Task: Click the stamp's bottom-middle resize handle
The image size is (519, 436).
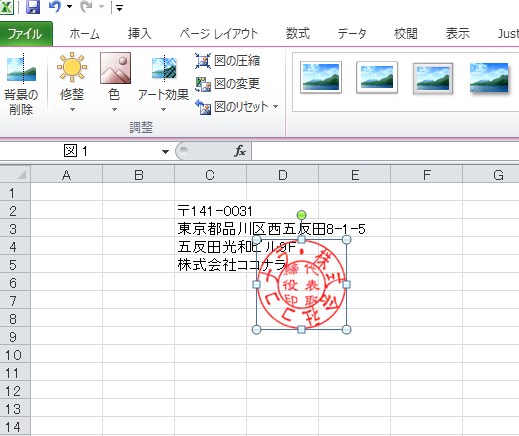Action: pos(301,330)
